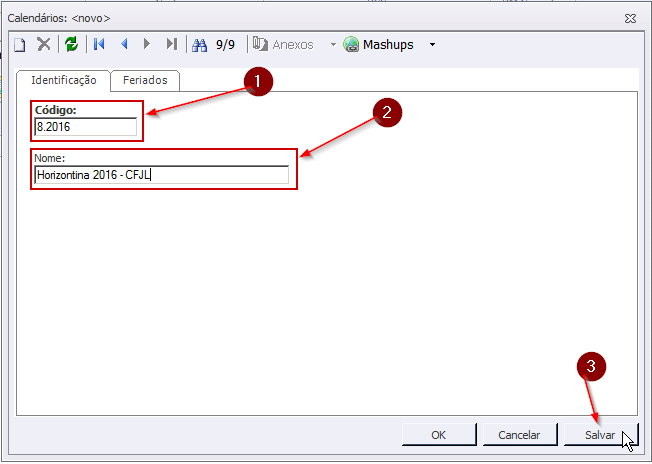Image resolution: width=652 pixels, height=464 pixels.
Task: Expand the Mashups dropdown arrow
Action: coord(432,45)
